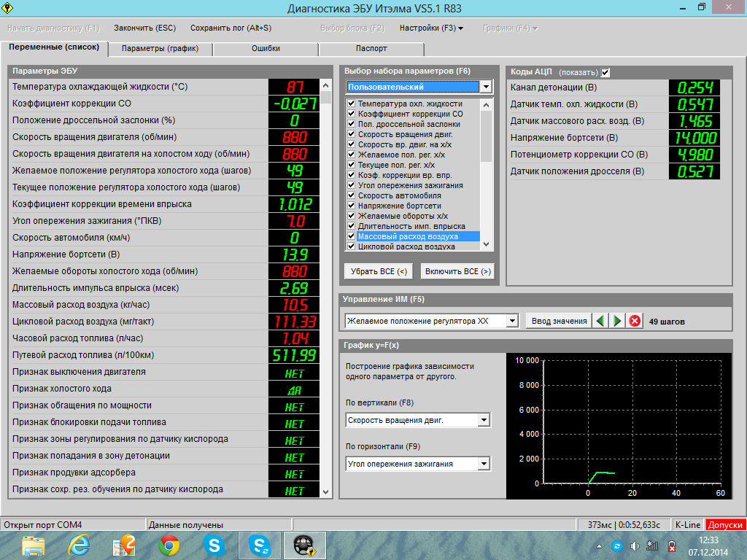This screenshot has height=560, width=747.
Task: Uncheck 'Температура охл. жидкости' in parameter list
Action: point(351,104)
